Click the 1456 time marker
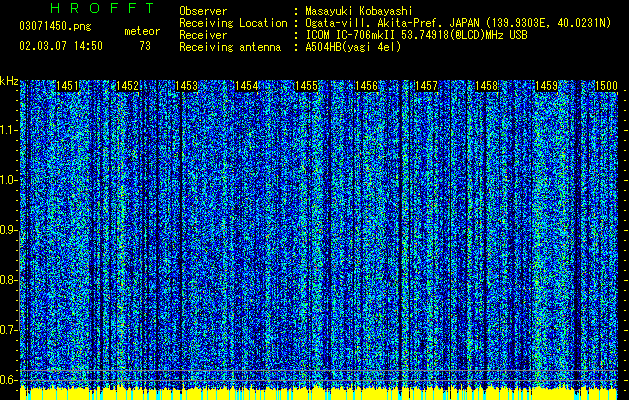 tap(366, 86)
